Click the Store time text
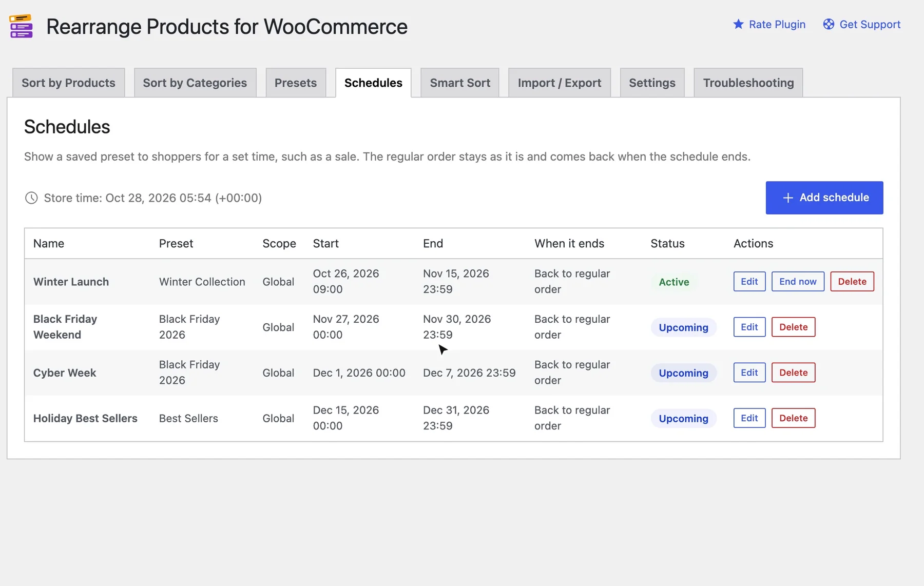The height and width of the screenshot is (586, 924). (153, 198)
